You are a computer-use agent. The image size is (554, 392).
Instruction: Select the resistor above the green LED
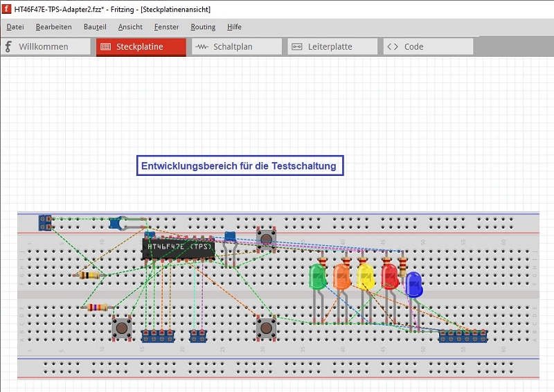click(322, 261)
